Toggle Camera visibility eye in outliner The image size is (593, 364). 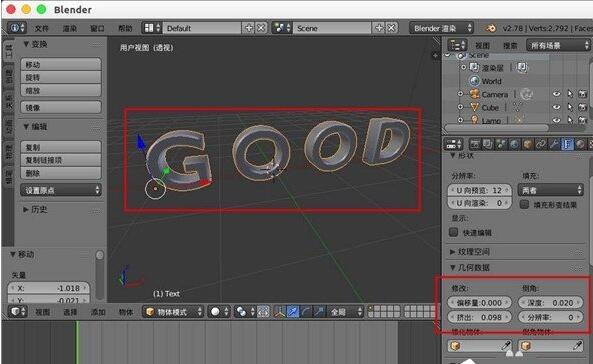(556, 94)
